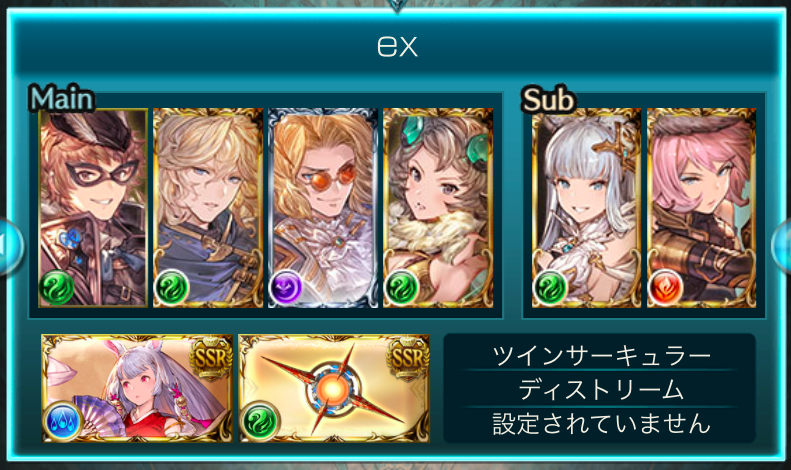Viewport: 791px width, 470px height.
Task: Select the green-horned brown-haired character
Action: pyautogui.click(x=438, y=207)
